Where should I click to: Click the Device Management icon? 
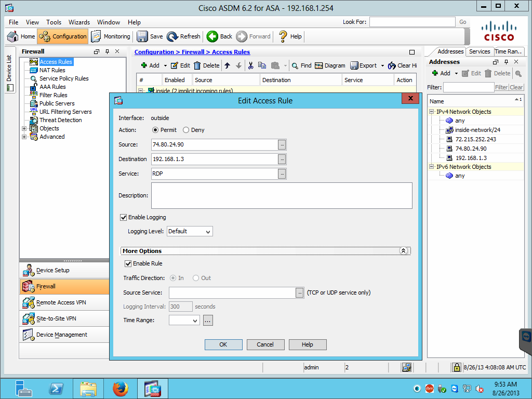[x=29, y=335]
